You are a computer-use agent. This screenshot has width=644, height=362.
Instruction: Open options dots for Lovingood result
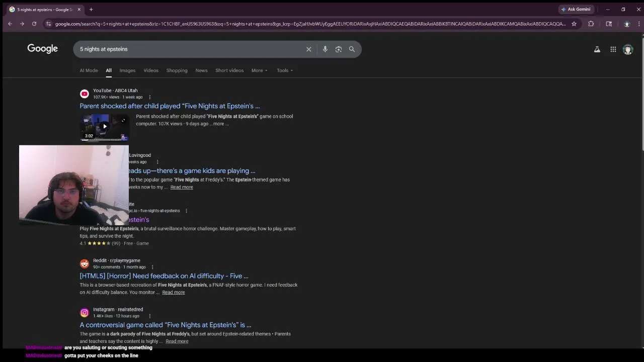tap(157, 162)
